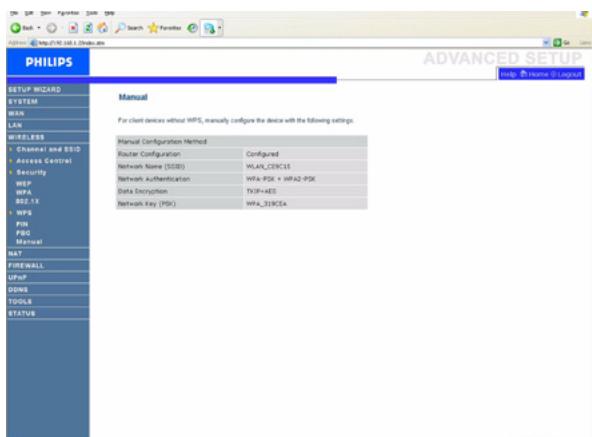The width and height of the screenshot is (592, 437).
Task: Click the Home link in blue bar
Action: (535, 74)
